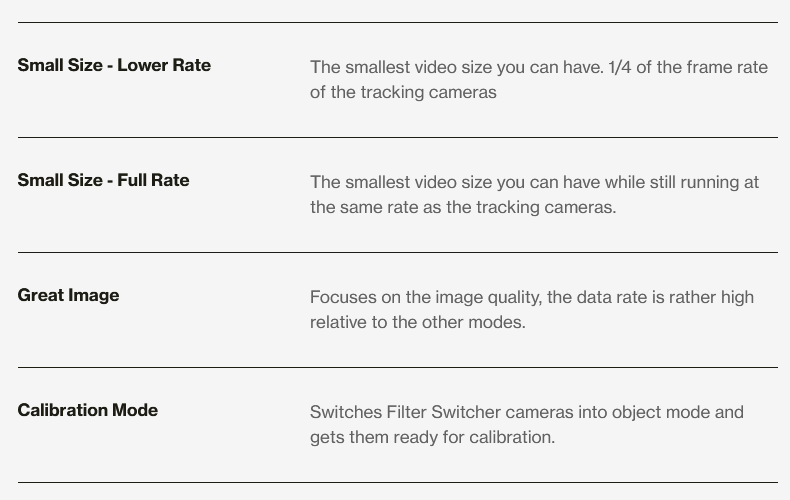This screenshot has height=500, width=790.
Task: Click the "Small Size - Lower Rate" heading
Action: [x=114, y=66]
